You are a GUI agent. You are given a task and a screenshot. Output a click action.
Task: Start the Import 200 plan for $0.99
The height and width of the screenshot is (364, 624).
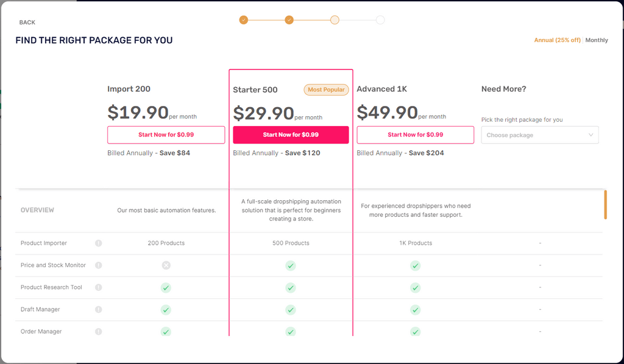(166, 135)
